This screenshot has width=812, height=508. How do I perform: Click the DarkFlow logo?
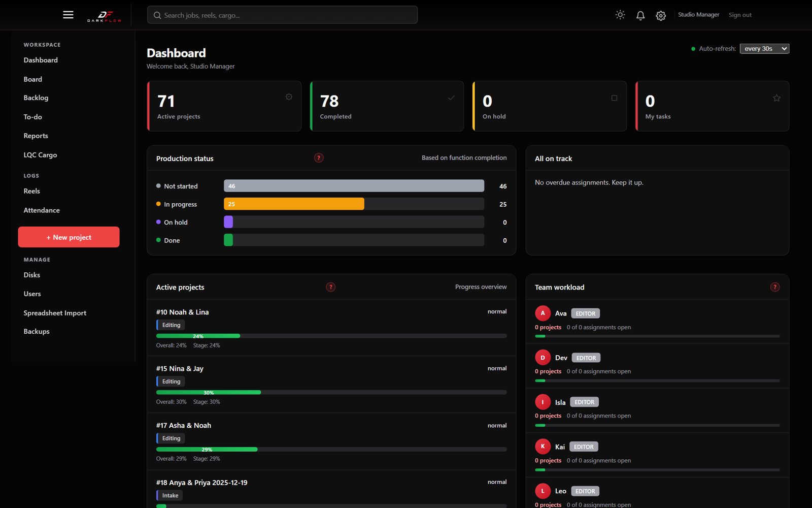pos(104,16)
